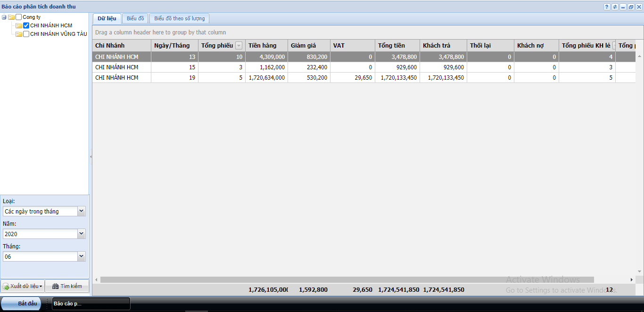Viewport: 644px width, 312px height.
Task: Click the CHI NHÁNH VŨNG TÀU folder icon
Action: pyautogui.click(x=19, y=34)
